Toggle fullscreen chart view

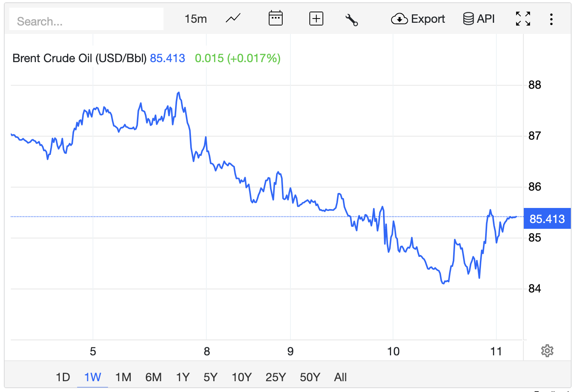pyautogui.click(x=523, y=19)
